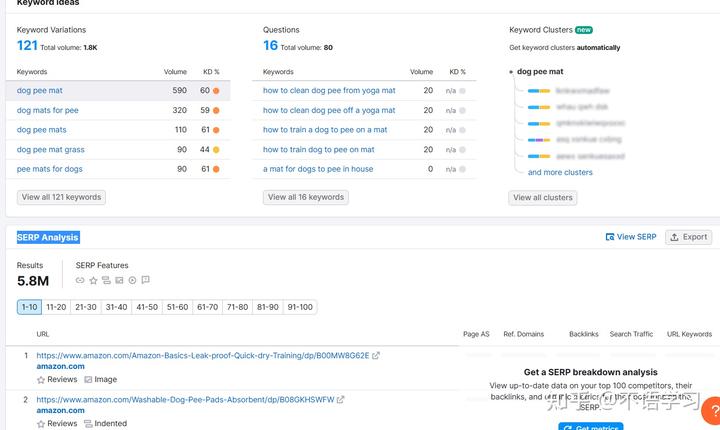Click the 'dog pee mat' cluster tree item
This screenshot has height=430, width=720.
click(540, 71)
